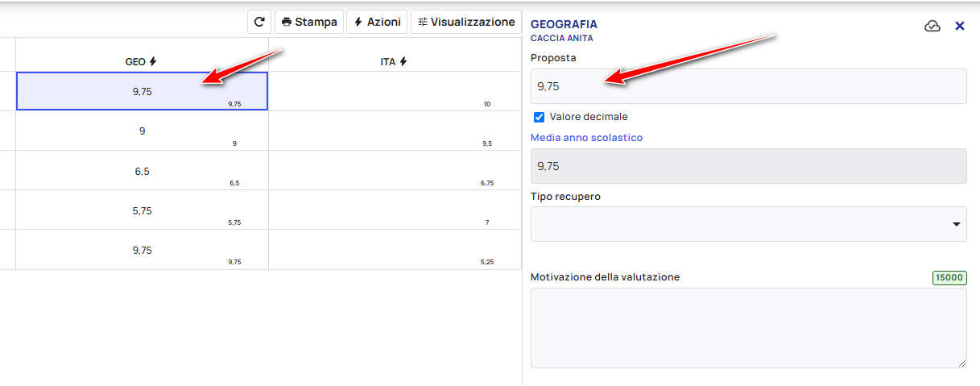The width and height of the screenshot is (980, 386).
Task: Close the Geografia side panel
Action: point(960,26)
